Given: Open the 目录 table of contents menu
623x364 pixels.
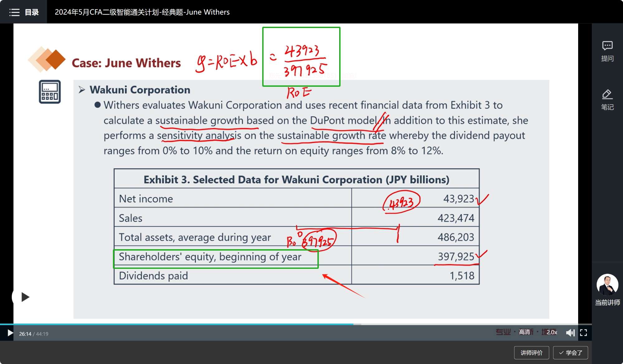Looking at the screenshot, I should coord(31,12).
